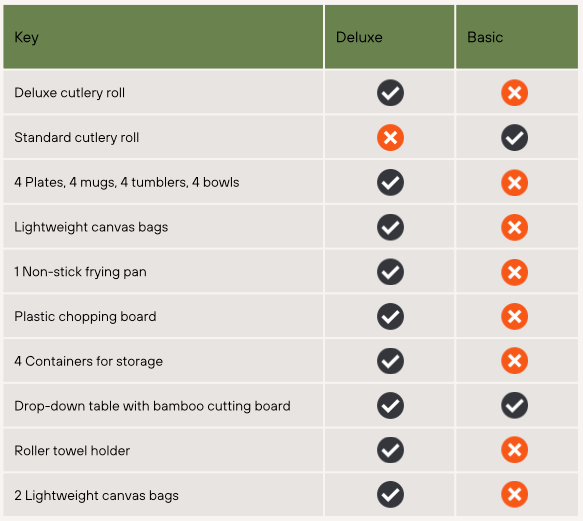
Task: Click Basic cross for Plastic chopping board
Action: [x=514, y=316]
